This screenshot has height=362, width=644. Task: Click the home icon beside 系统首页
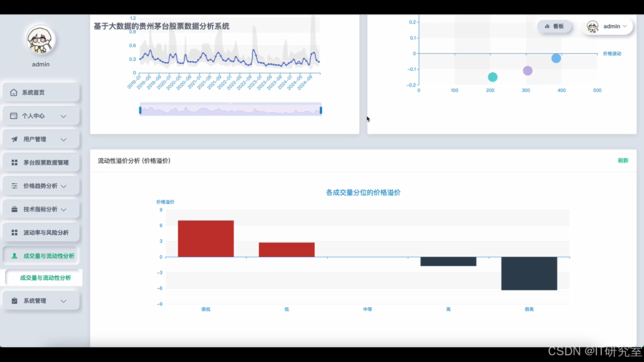[x=14, y=93]
